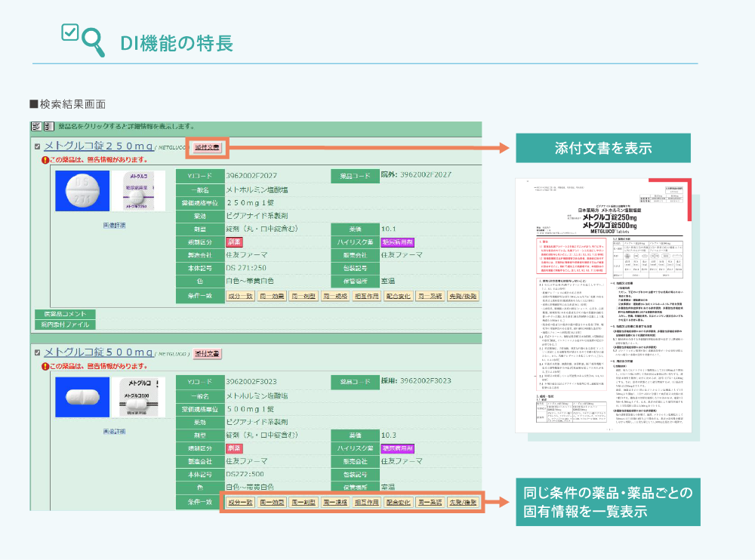Click the メトグルコ500 package photo thumbnail
The width and height of the screenshot is (755, 560).
(x=139, y=397)
